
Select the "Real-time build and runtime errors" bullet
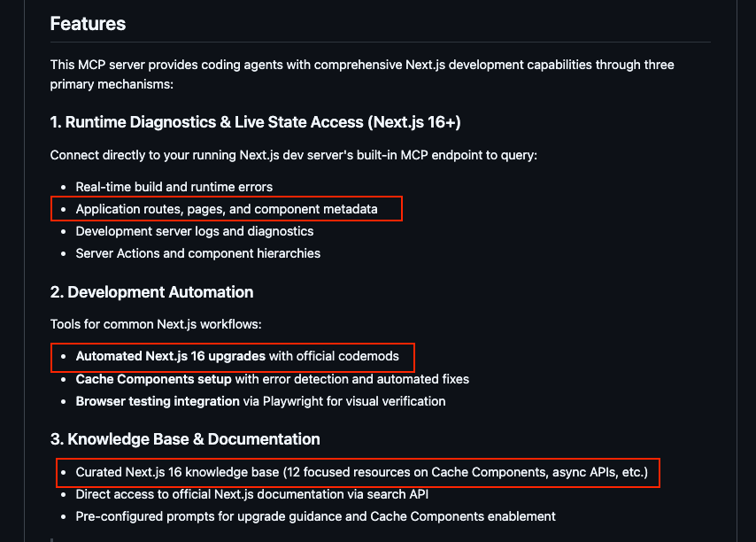(x=174, y=187)
